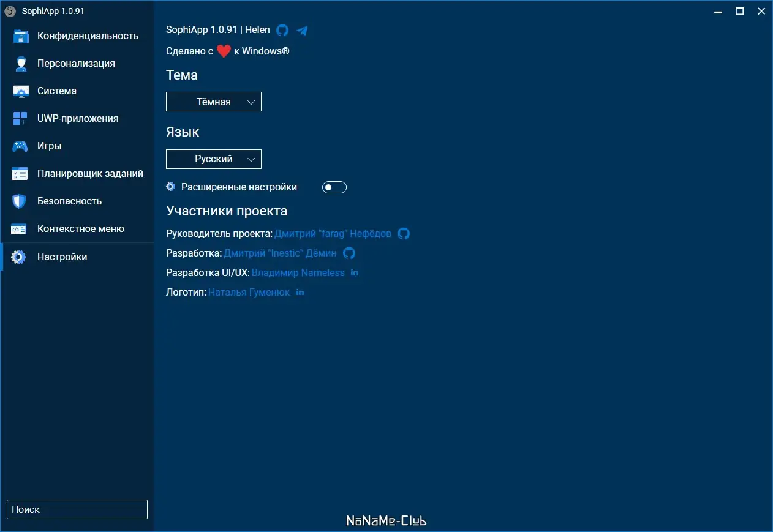Open the Язык dropdown showing Русский
Image resolution: width=773 pixels, height=532 pixels.
(x=214, y=159)
